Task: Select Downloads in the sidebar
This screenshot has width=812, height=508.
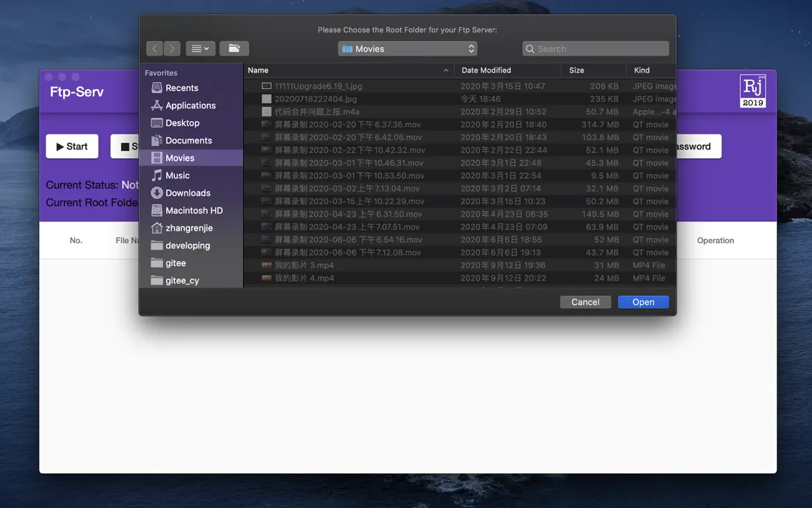Action: 188,193
